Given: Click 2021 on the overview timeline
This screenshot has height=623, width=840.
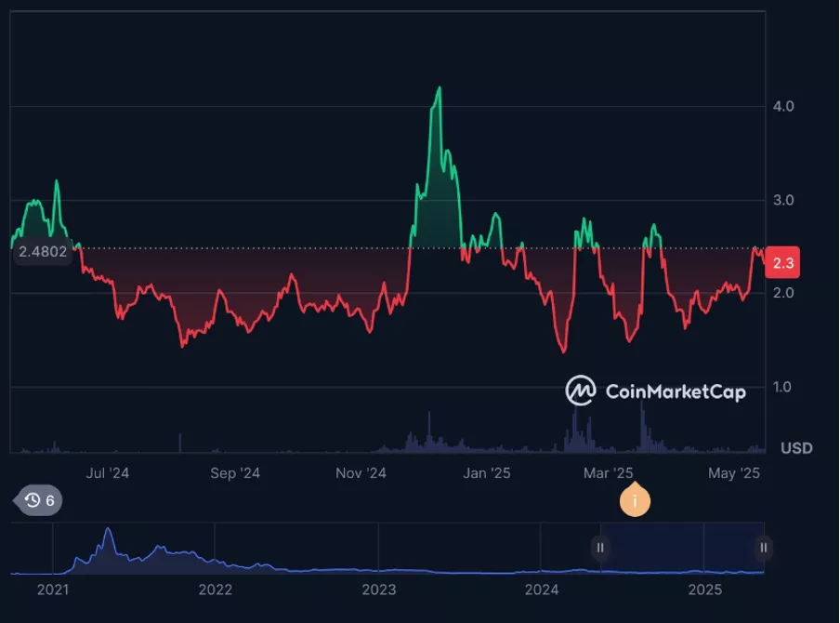Looking at the screenshot, I should coord(53,590).
